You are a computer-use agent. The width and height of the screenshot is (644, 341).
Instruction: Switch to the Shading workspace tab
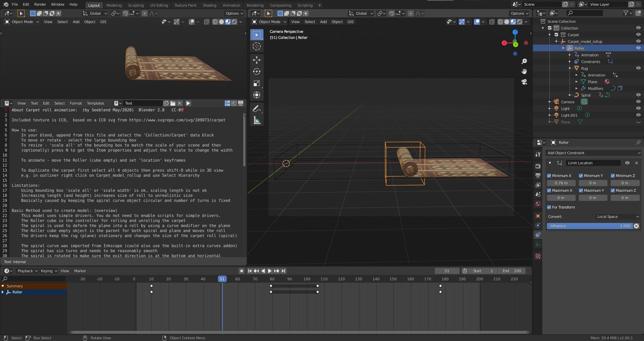coord(209,5)
